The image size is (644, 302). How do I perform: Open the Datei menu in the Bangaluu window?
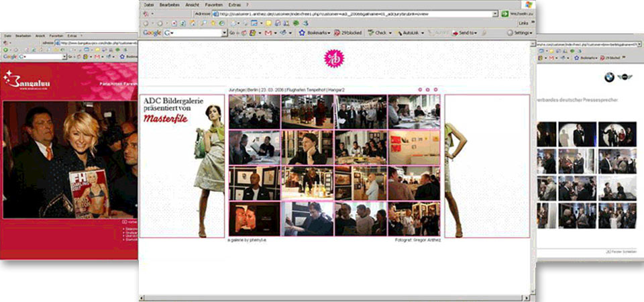pyautogui.click(x=7, y=36)
